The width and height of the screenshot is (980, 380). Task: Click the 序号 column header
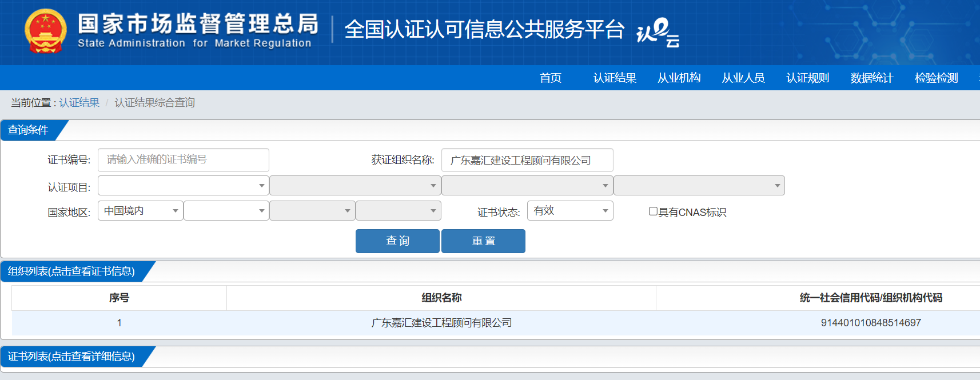(x=119, y=298)
